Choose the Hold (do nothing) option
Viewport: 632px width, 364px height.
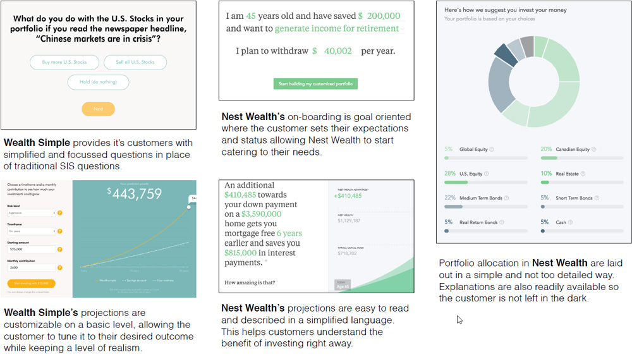coord(99,82)
